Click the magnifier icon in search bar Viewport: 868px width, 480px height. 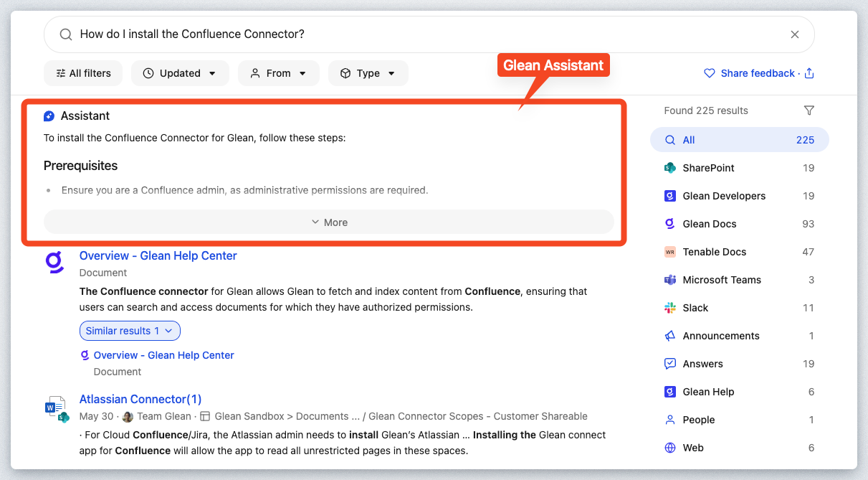[65, 34]
